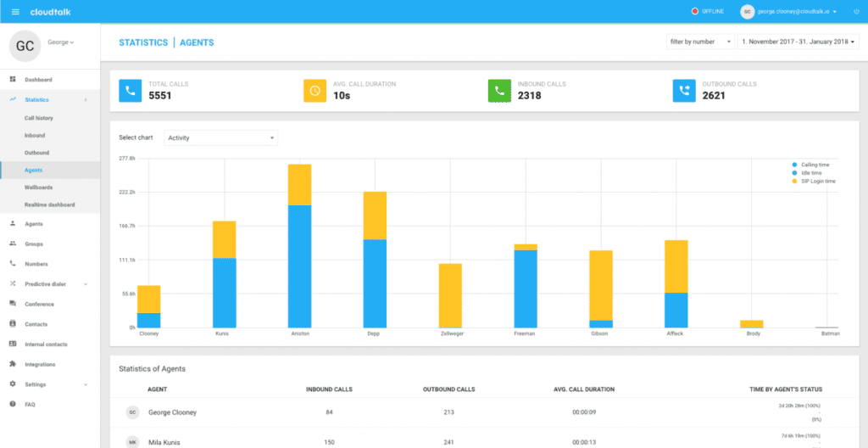
Task: Click the 2621 outbound calls value
Action: click(x=714, y=96)
